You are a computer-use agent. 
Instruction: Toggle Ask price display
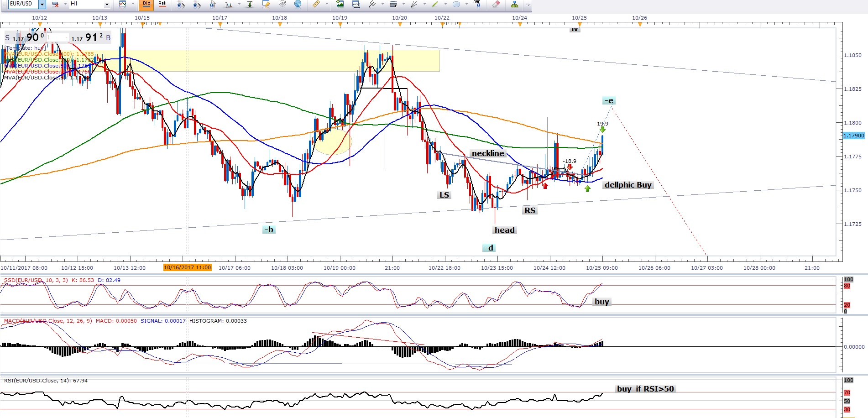(162, 4)
